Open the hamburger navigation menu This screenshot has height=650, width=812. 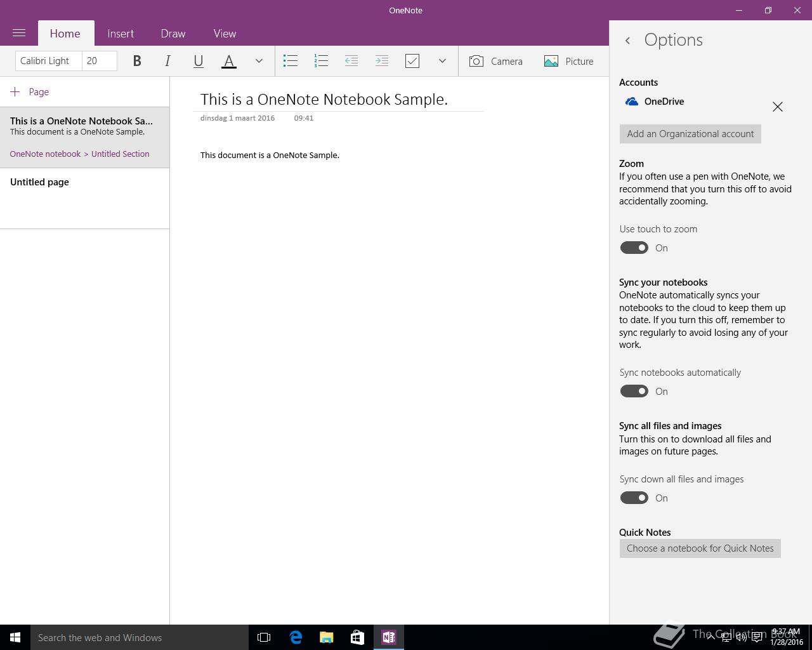19,33
